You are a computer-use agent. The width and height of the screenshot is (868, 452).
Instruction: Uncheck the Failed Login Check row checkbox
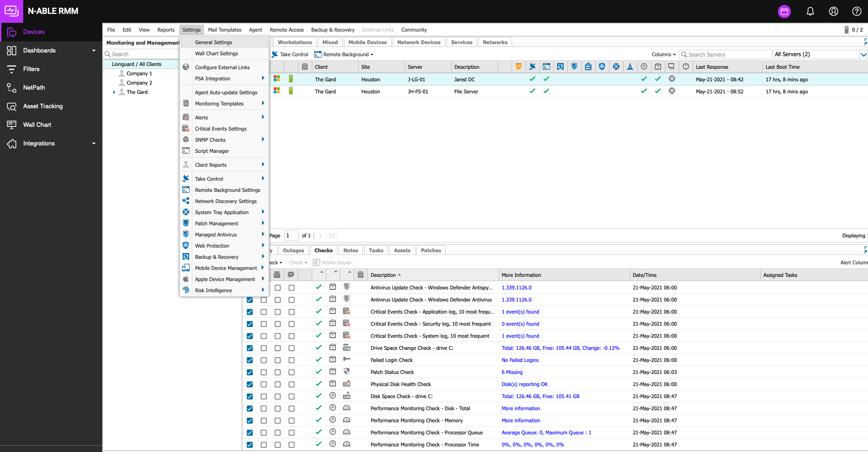[x=250, y=360]
